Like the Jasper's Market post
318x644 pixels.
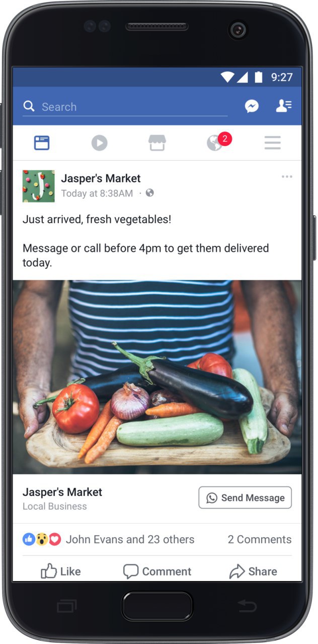coord(60,571)
